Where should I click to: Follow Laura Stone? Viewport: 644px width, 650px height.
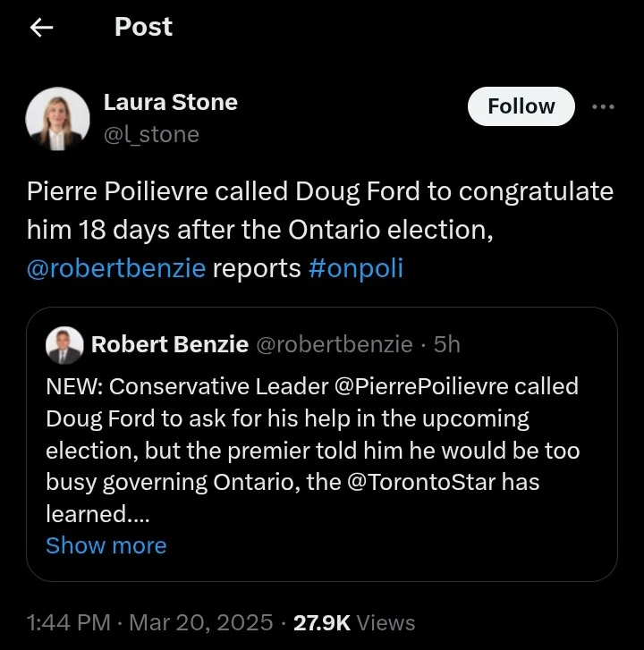click(521, 106)
